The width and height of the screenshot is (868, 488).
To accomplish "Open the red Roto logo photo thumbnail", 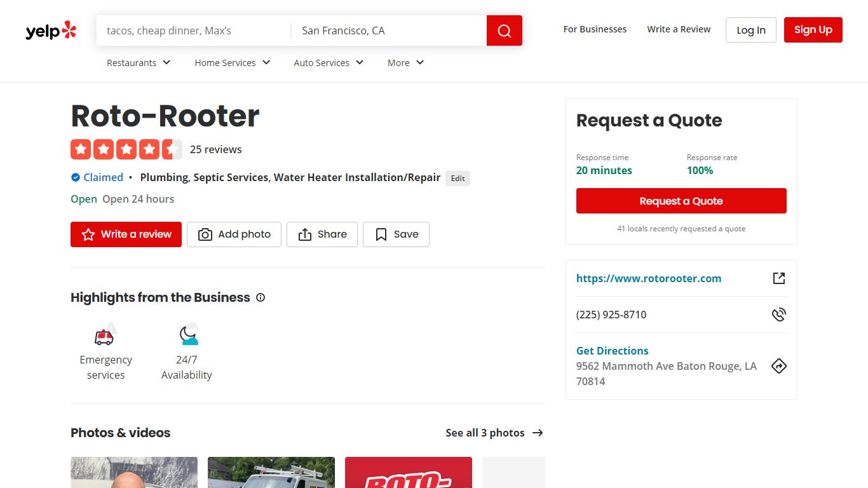I will [x=409, y=472].
